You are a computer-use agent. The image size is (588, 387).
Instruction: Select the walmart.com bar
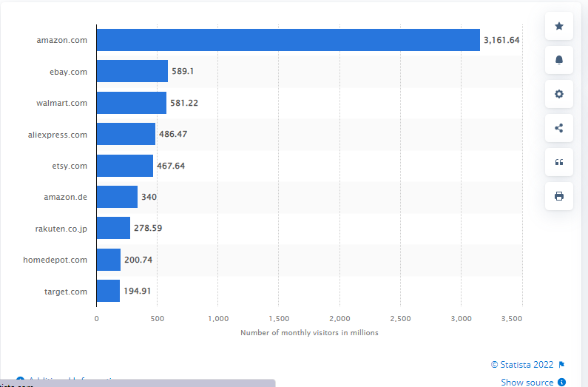click(x=131, y=103)
